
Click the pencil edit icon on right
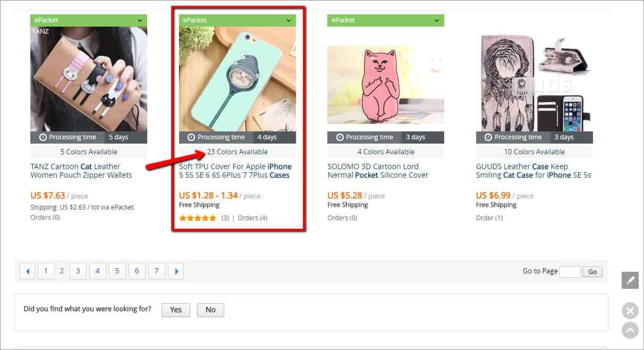[x=630, y=280]
